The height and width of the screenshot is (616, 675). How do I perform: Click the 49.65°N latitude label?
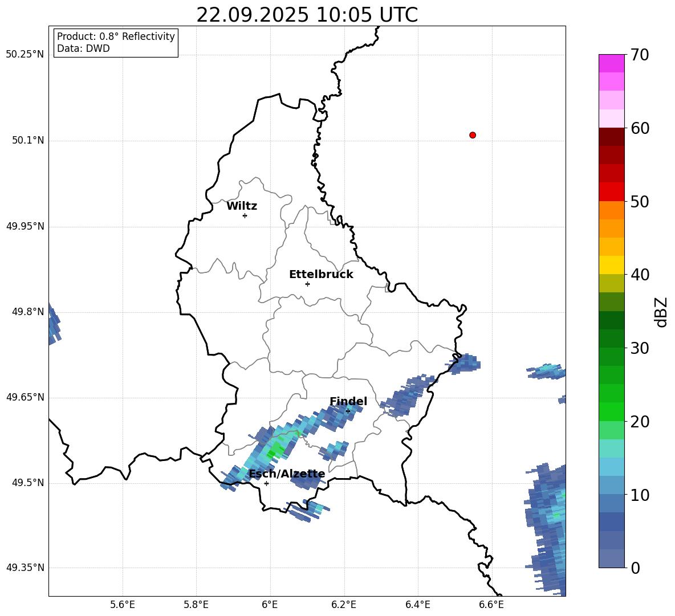(25, 397)
